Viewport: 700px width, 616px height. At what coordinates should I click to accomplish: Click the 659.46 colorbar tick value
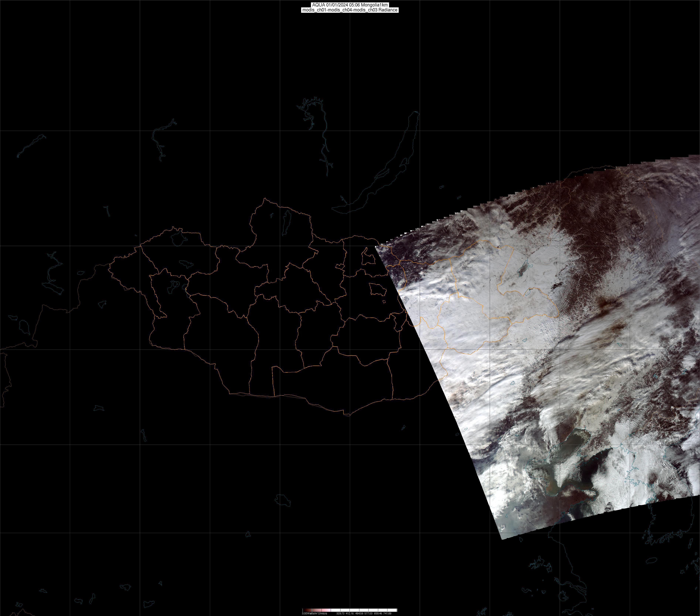(378, 614)
